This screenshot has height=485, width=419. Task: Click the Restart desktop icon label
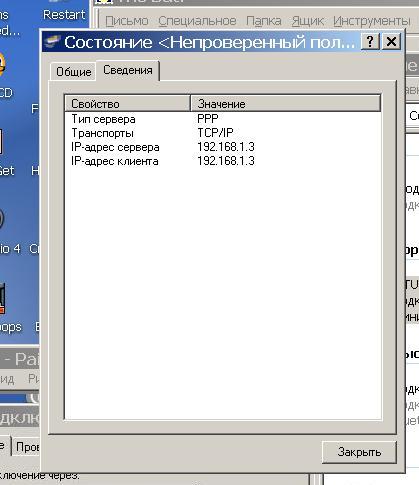click(x=64, y=15)
